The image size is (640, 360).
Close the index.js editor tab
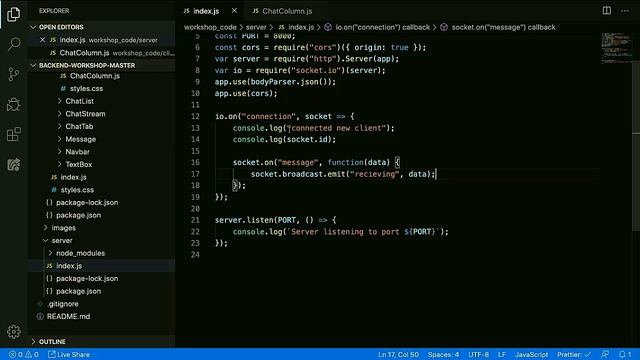click(234, 11)
